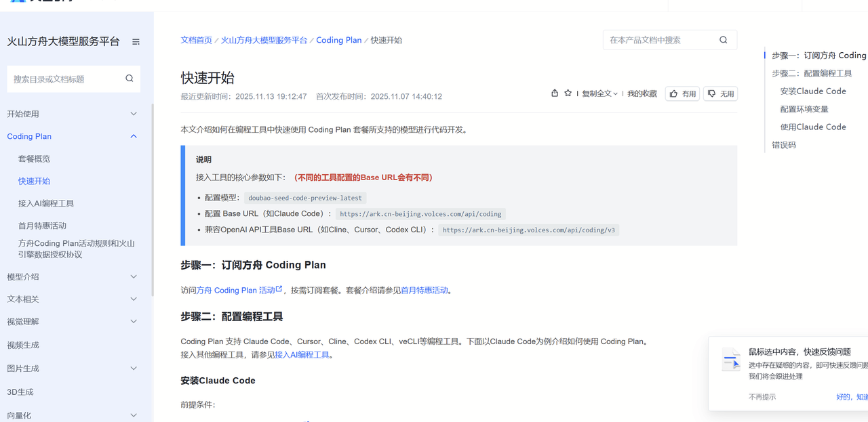Click the api/coding Base URL code

(420, 213)
